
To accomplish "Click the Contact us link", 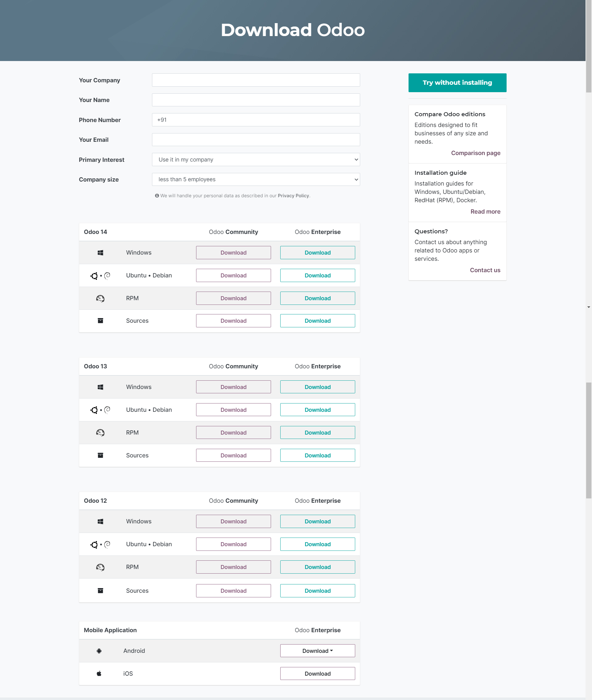I will pos(485,270).
